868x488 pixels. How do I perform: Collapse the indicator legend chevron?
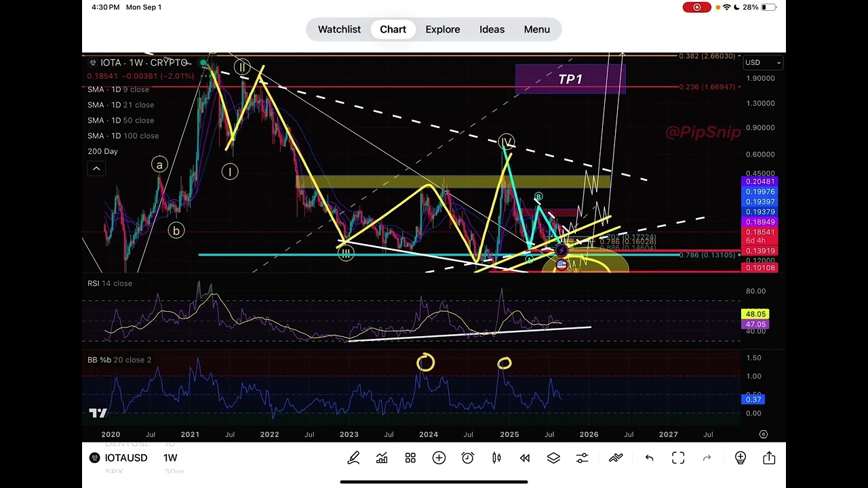pos(96,168)
